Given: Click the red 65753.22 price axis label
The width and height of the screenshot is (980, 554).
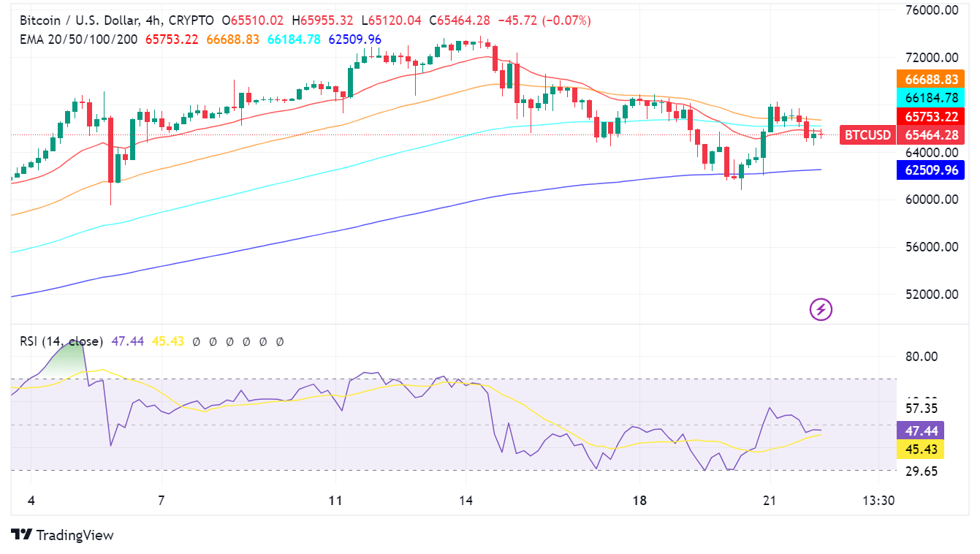Looking at the screenshot, I should tap(930, 116).
